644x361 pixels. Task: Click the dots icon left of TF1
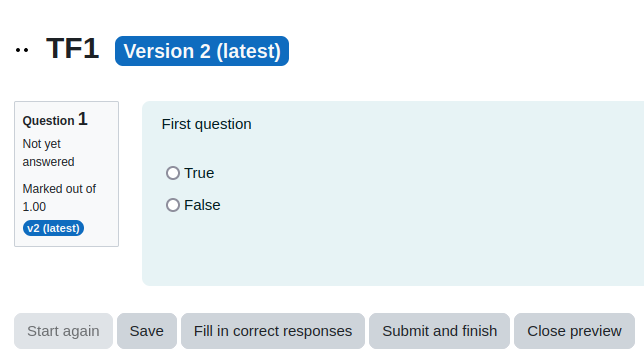22,50
